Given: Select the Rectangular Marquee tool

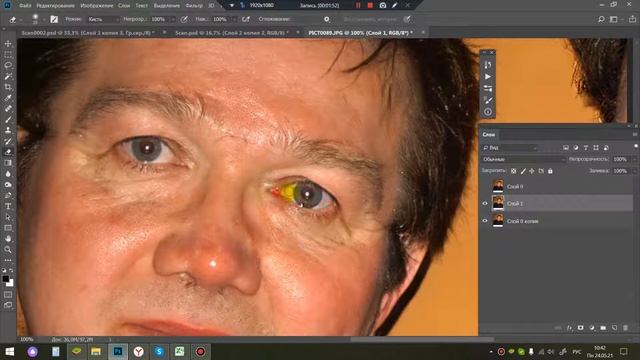Looking at the screenshot, I should [x=8, y=55].
